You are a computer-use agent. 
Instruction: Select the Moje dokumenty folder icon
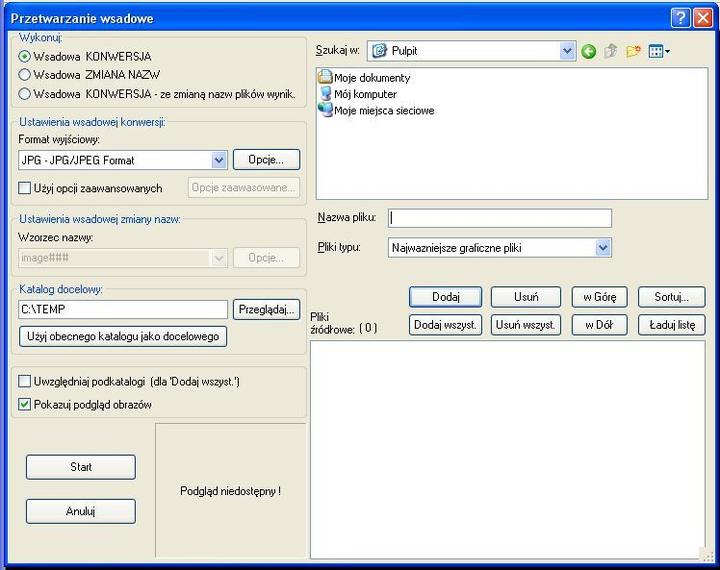pyautogui.click(x=325, y=77)
